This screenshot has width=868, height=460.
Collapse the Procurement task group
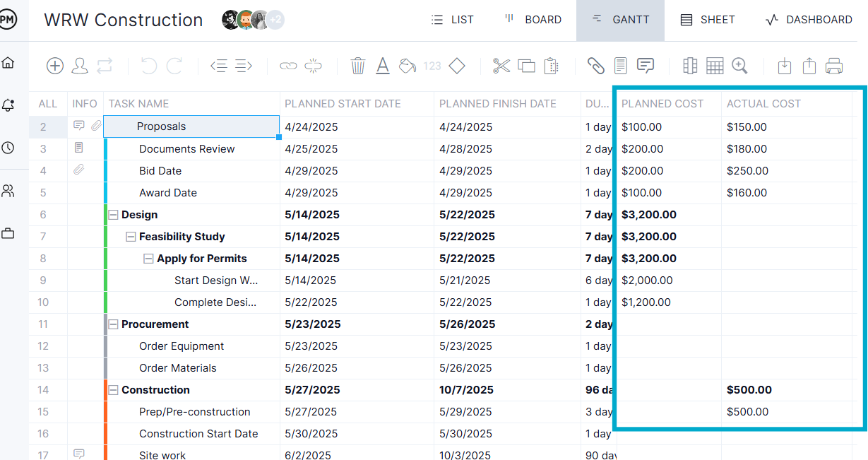click(x=114, y=324)
